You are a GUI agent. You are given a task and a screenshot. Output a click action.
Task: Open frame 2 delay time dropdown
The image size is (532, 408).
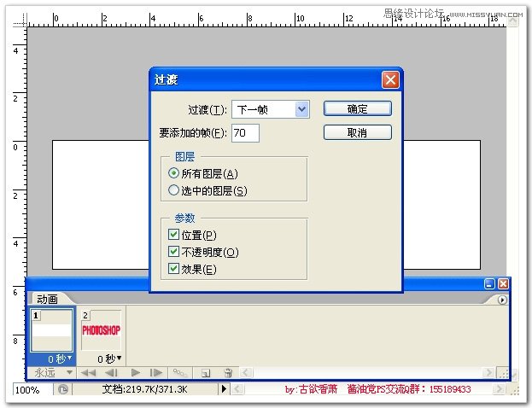coord(109,358)
